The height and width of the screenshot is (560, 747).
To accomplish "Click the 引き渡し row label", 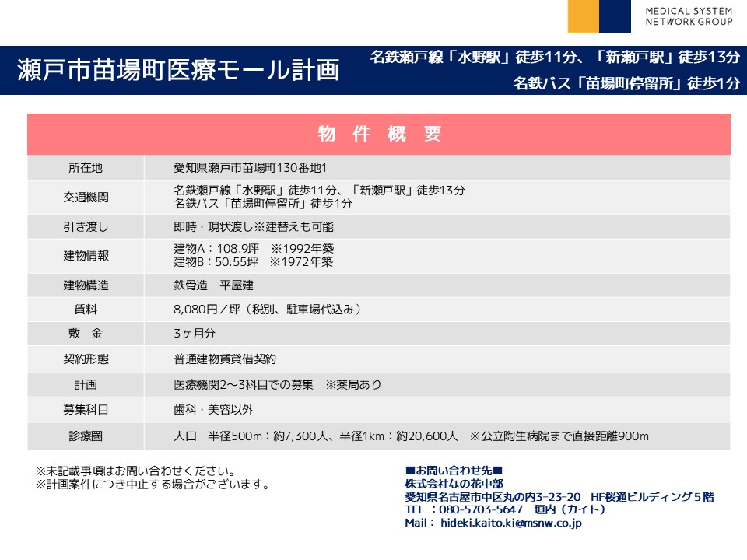I will (x=86, y=227).
